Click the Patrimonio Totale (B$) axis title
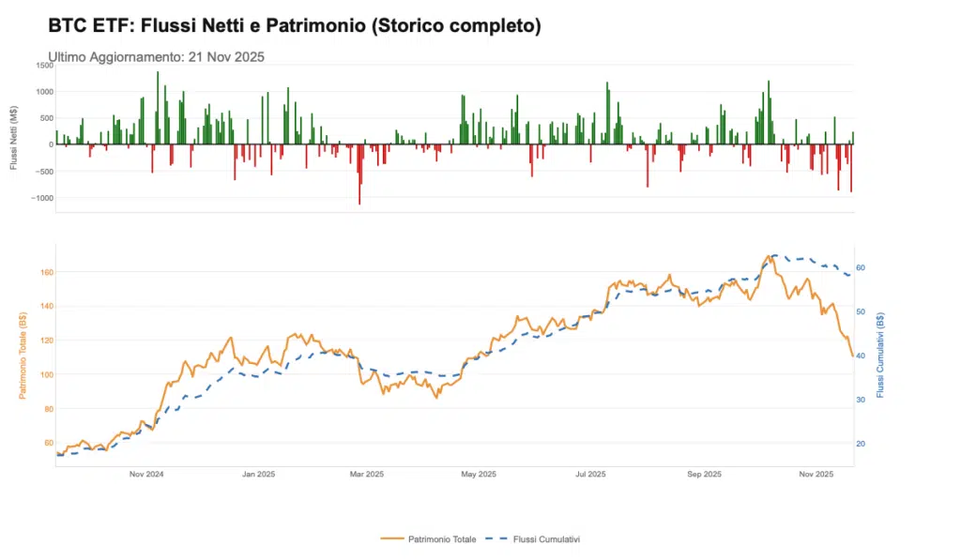Image resolution: width=961 pixels, height=560 pixels. tap(21, 355)
